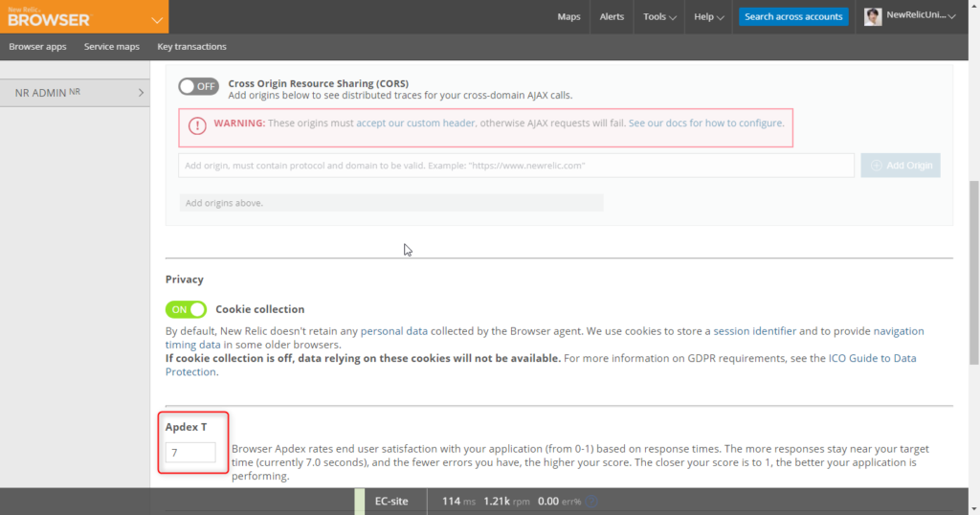The width and height of the screenshot is (980, 515).
Task: Open the NewRelicUni account dropdown
Action: (x=921, y=15)
